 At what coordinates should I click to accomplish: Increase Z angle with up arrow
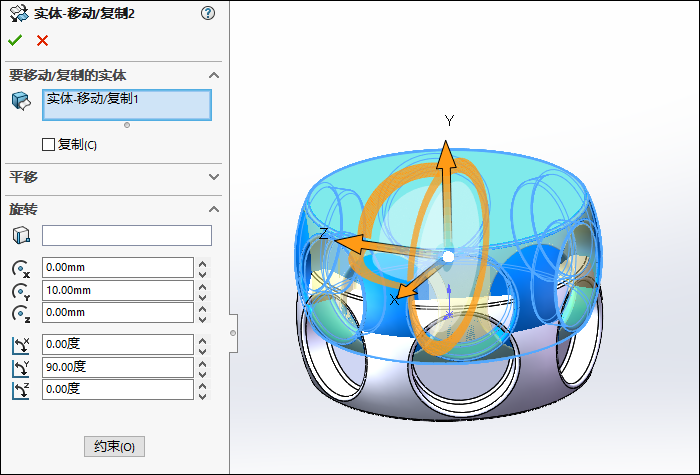click(203, 385)
